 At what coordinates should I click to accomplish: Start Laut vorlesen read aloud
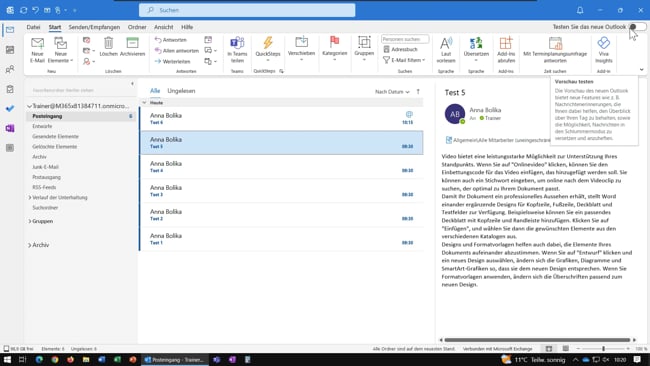pyautogui.click(x=446, y=50)
